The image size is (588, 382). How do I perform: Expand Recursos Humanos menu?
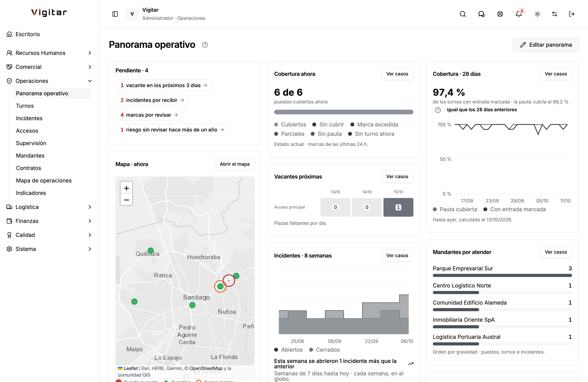coord(49,53)
